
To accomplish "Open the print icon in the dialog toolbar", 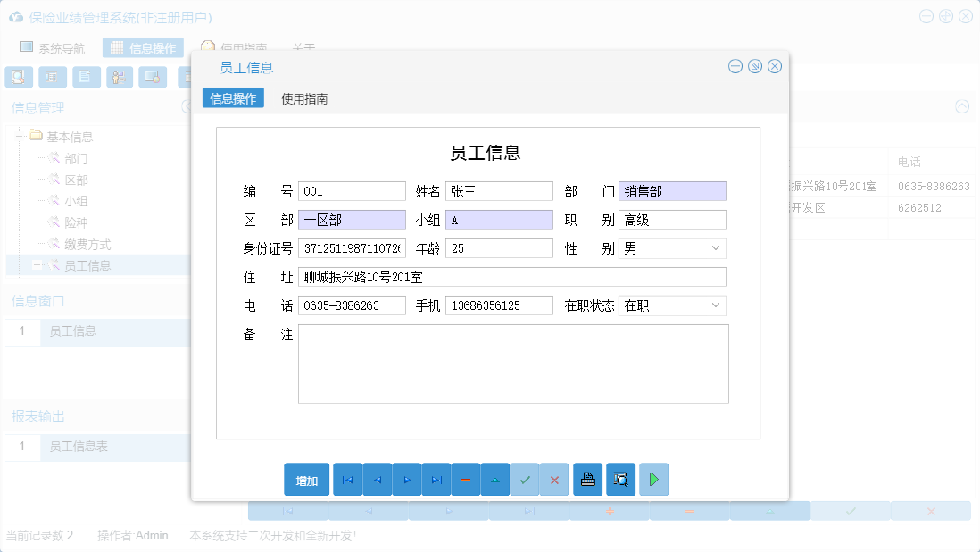I will click(x=587, y=480).
